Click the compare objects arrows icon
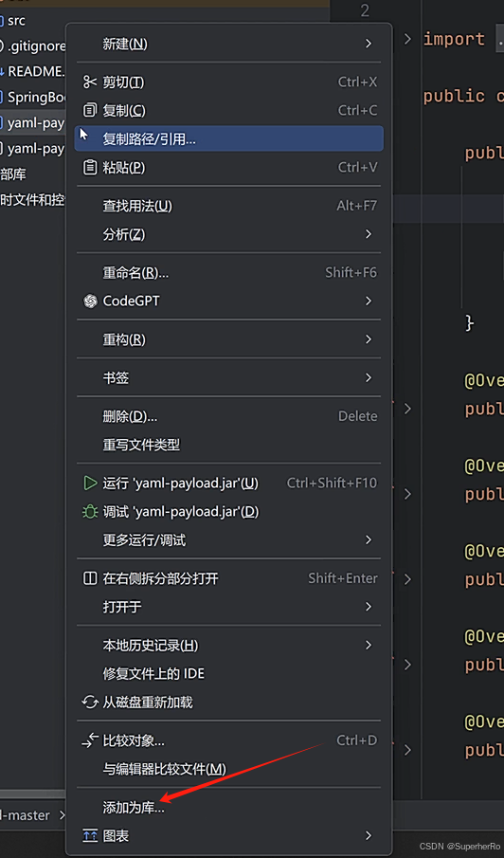 (90, 740)
